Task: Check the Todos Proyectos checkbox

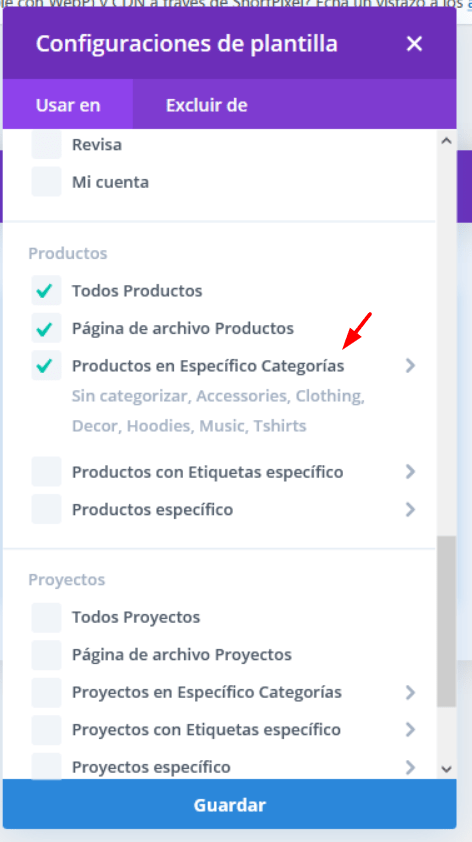Action: 46,617
